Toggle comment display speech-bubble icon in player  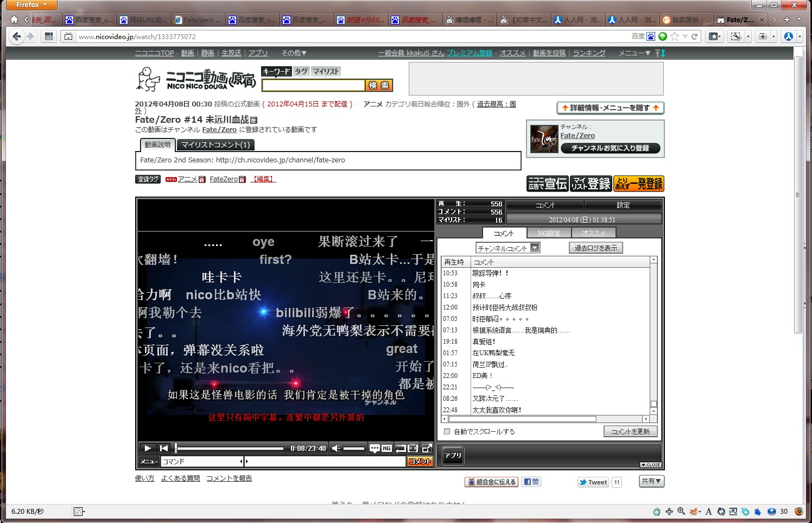(375, 448)
